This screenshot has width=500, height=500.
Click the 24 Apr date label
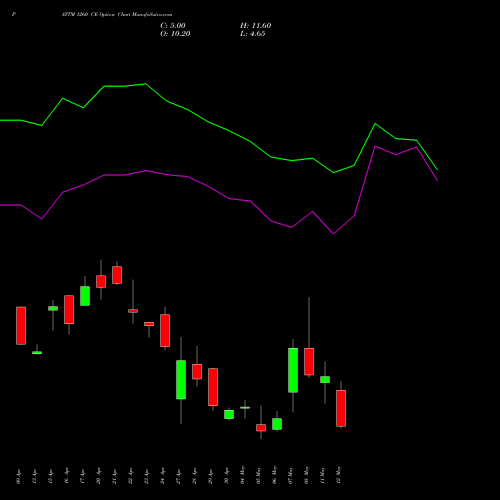point(162,476)
